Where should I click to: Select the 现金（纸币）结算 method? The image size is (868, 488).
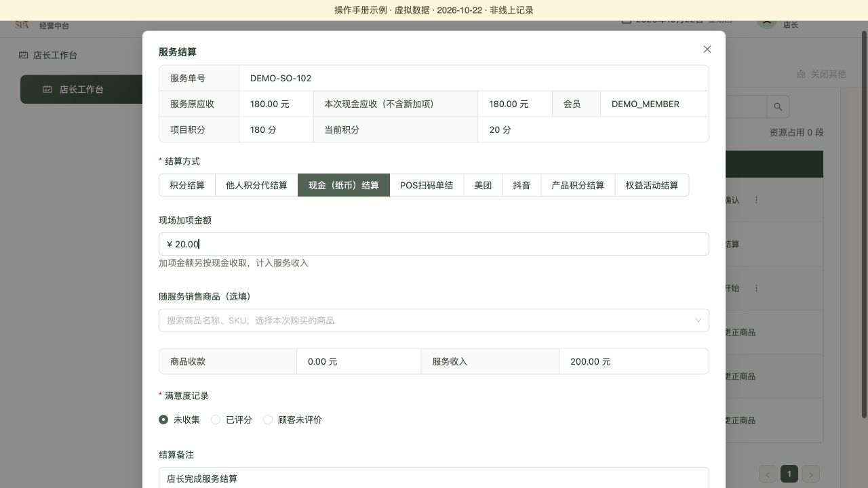(x=344, y=185)
